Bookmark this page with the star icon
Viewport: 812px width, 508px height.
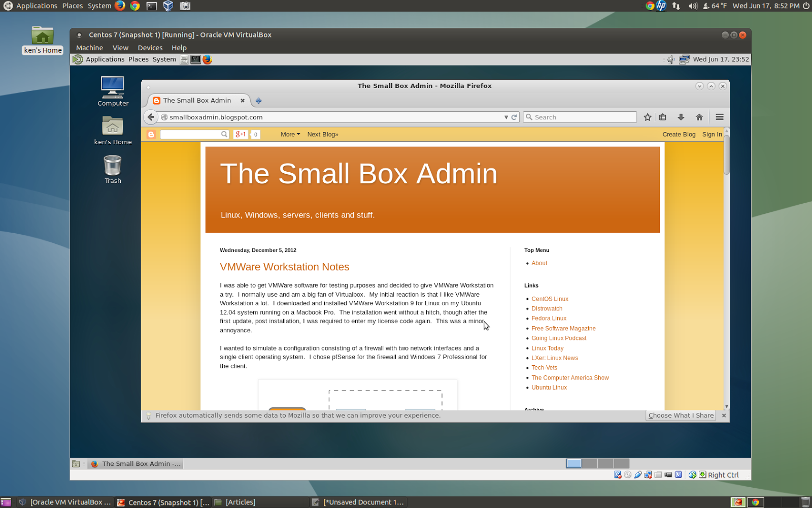pyautogui.click(x=648, y=117)
